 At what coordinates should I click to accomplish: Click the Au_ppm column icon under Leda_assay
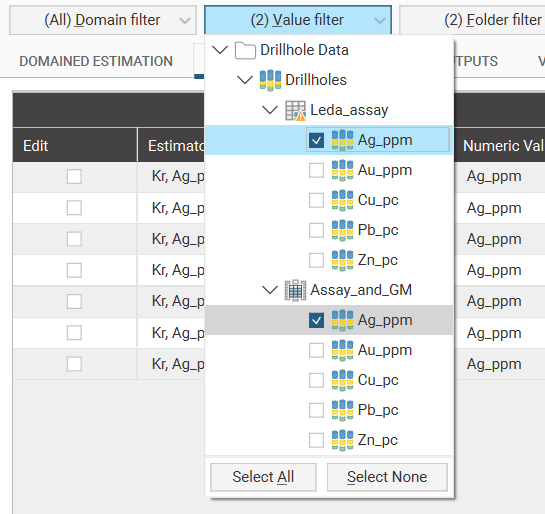pos(342,170)
